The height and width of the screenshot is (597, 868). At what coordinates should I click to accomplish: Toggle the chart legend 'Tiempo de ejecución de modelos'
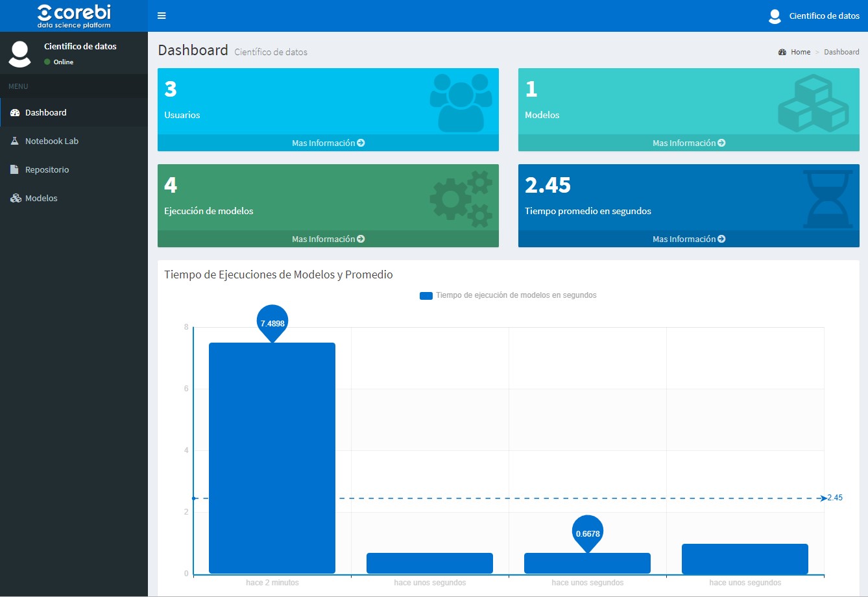pos(508,295)
